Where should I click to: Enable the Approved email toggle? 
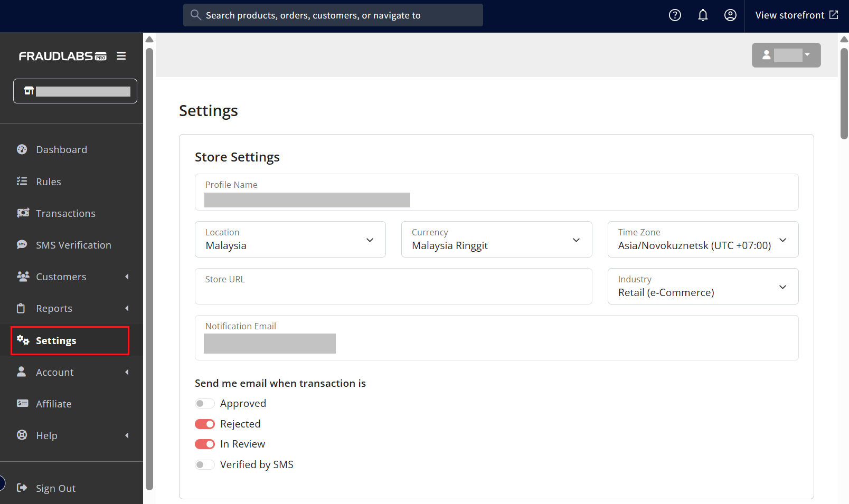(x=205, y=404)
